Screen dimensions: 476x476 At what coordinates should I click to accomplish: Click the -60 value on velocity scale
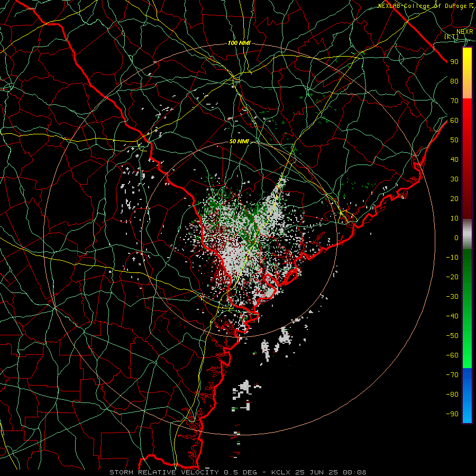click(452, 355)
